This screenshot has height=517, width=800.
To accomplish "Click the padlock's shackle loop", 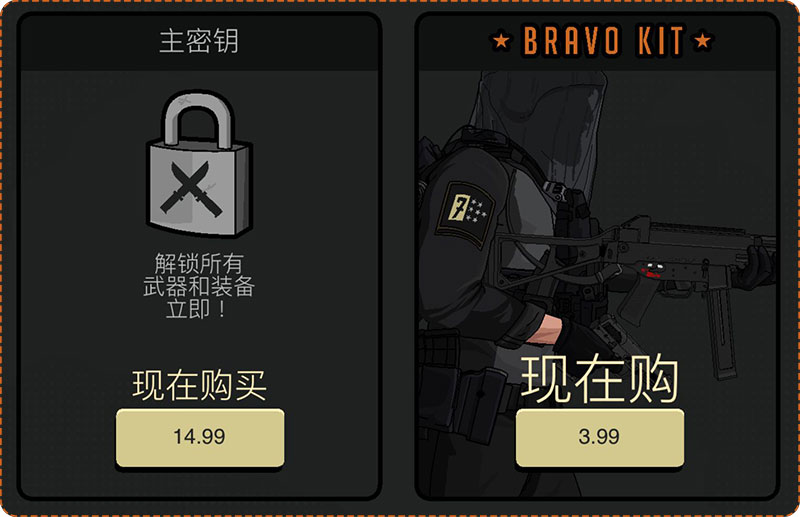I will pos(199,120).
